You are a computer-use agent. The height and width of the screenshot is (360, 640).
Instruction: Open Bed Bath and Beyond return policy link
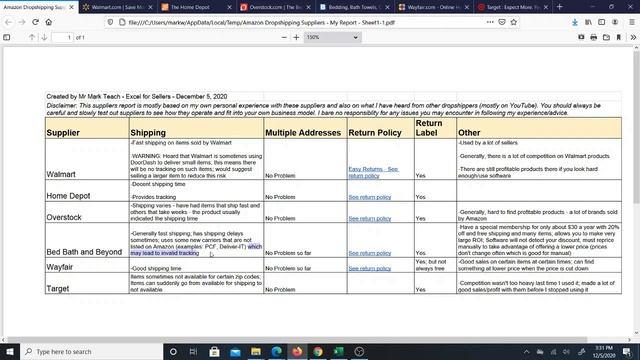coord(369,253)
